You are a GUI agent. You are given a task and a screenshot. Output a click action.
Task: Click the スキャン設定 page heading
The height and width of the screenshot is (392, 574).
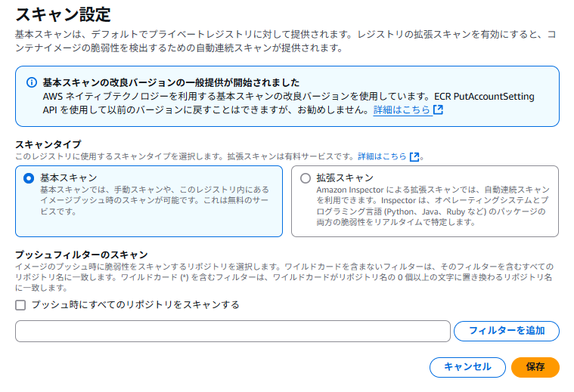(63, 14)
